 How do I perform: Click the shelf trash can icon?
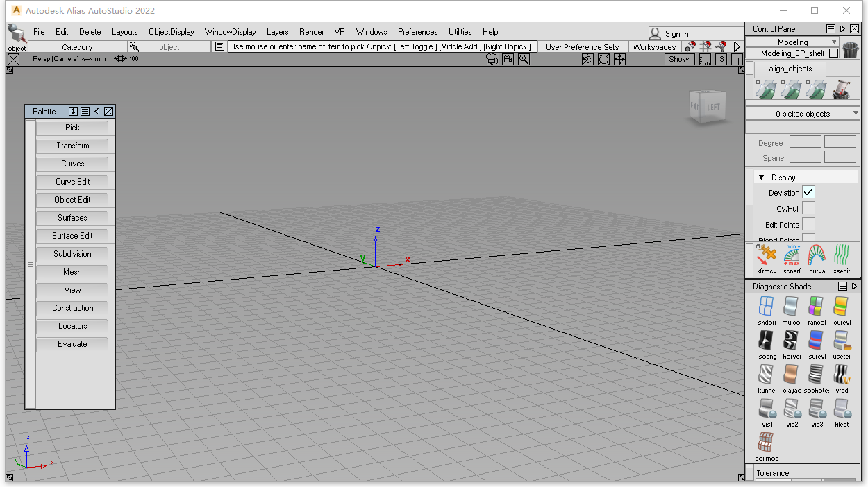(x=850, y=51)
